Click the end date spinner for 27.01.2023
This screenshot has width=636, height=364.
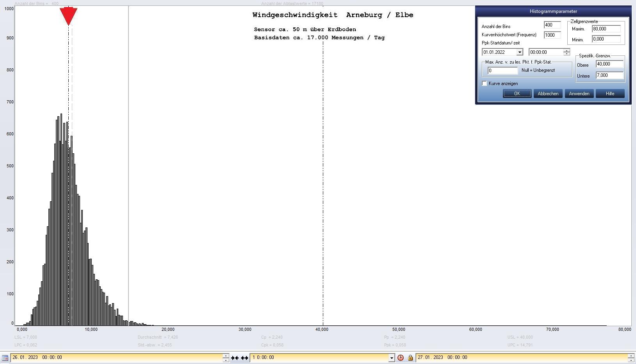click(x=631, y=358)
